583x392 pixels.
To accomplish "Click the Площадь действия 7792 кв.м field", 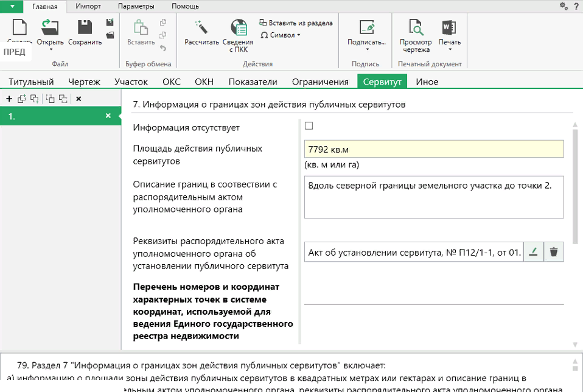I will (433, 149).
